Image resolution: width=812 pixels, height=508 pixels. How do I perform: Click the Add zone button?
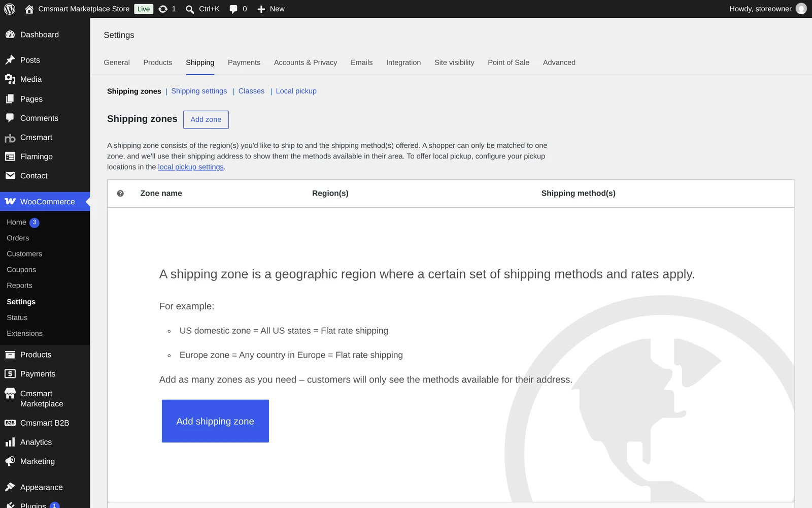[x=206, y=119]
